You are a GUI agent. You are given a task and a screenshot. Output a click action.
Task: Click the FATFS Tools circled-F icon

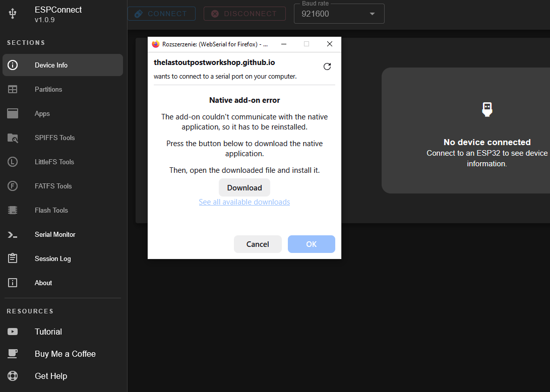pyautogui.click(x=13, y=186)
